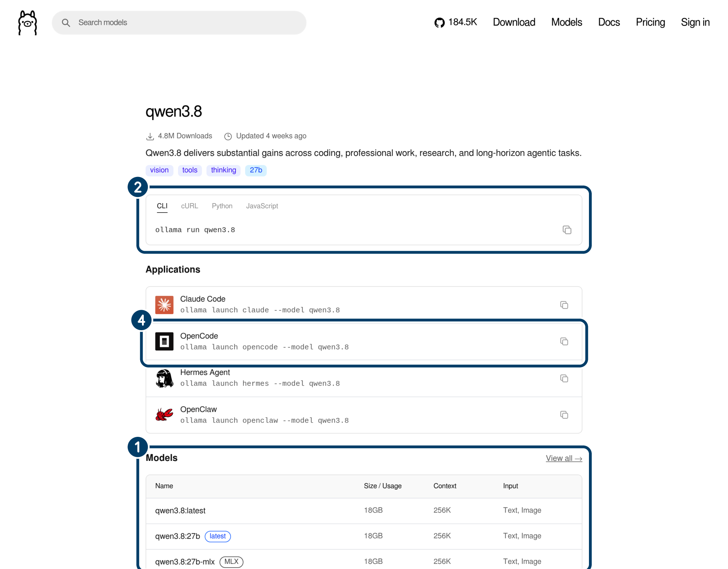Click the 27b tag
The height and width of the screenshot is (569, 728).
(256, 170)
